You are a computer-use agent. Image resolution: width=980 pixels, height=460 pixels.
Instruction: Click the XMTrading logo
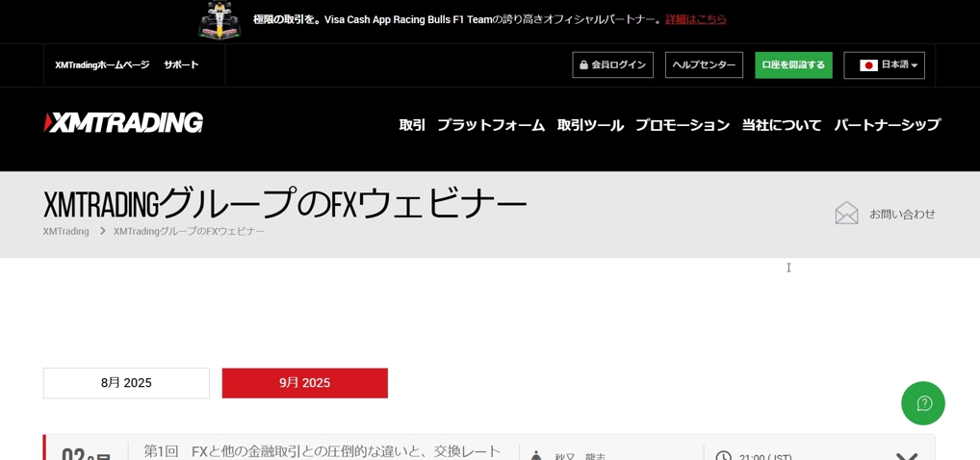click(x=123, y=123)
